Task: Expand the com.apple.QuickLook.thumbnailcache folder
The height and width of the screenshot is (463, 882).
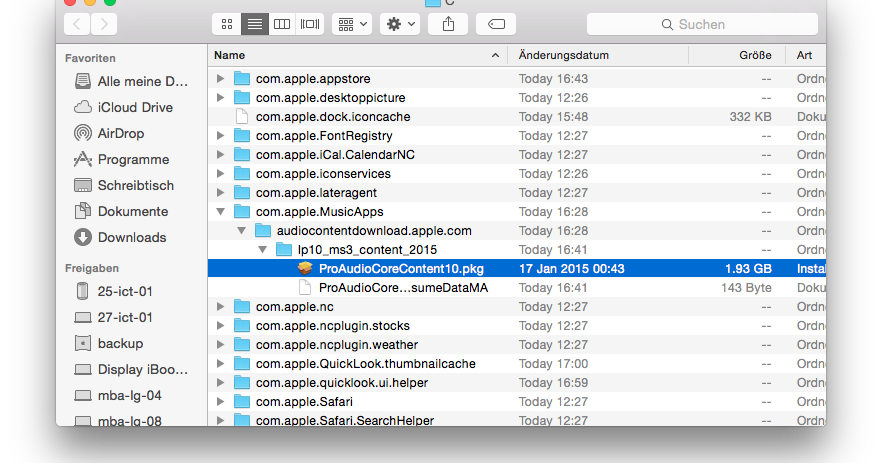Action: 220,363
